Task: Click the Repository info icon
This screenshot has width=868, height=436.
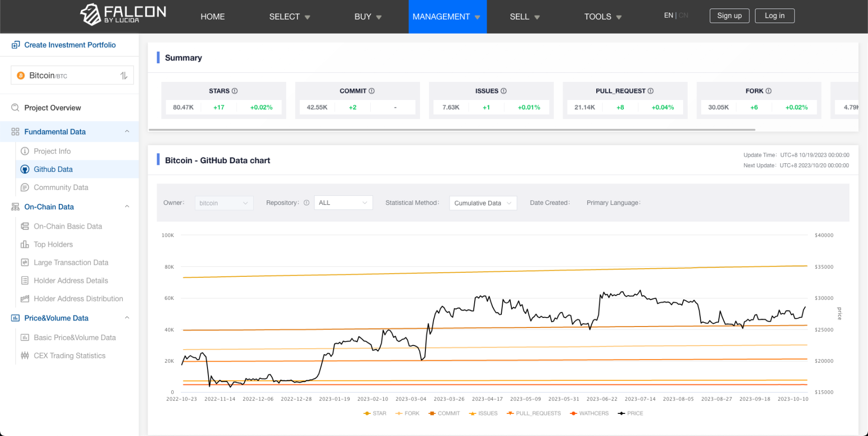Action: (306, 203)
